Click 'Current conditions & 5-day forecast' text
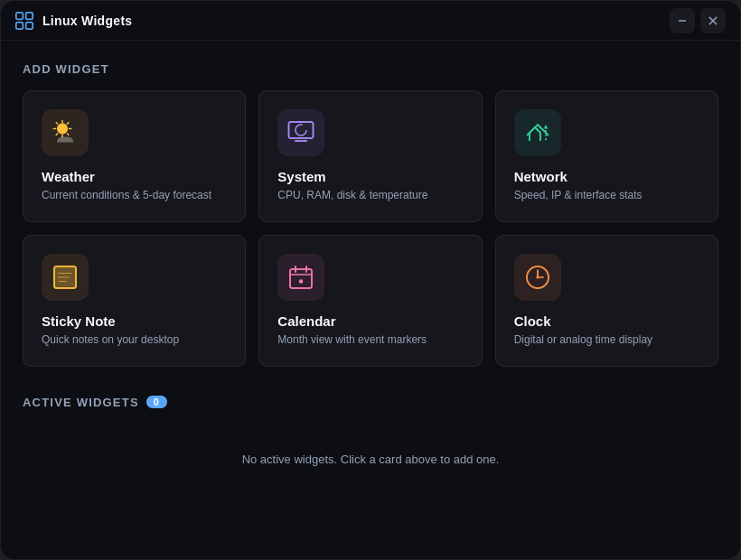The width and height of the screenshot is (741, 560). click(127, 195)
